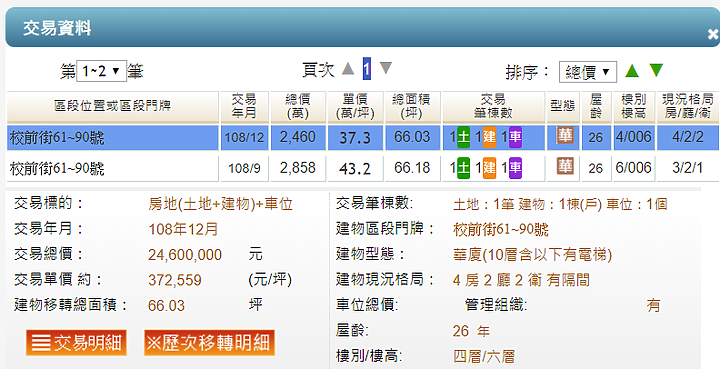Open the 交易明細 transaction details button

tap(76, 343)
